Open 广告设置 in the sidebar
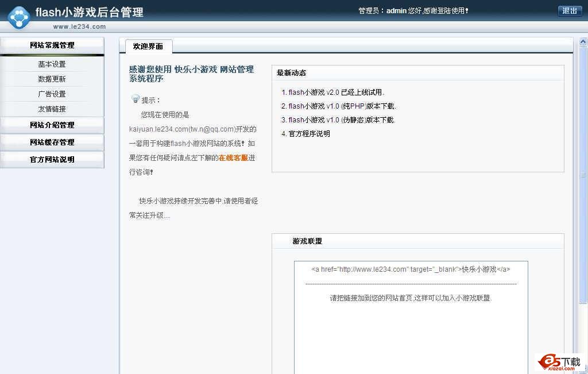The image size is (588, 374). pyautogui.click(x=52, y=94)
